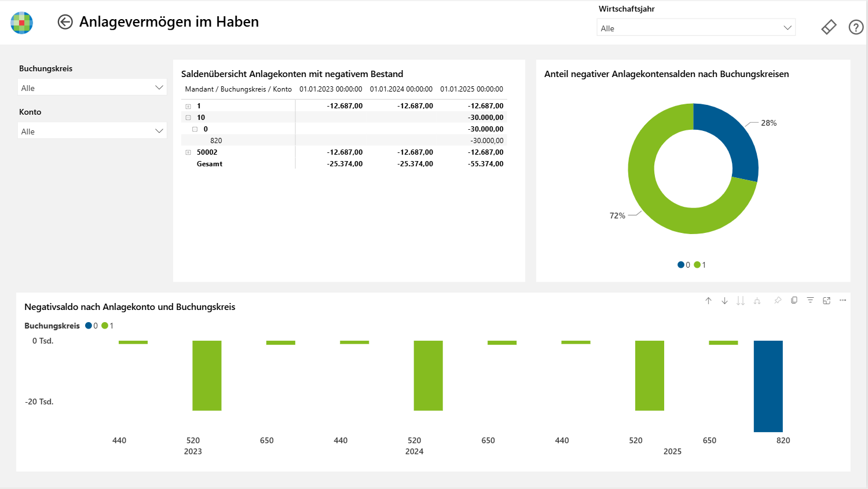Click the back arrow next to the title
868x489 pixels.
[x=65, y=22]
